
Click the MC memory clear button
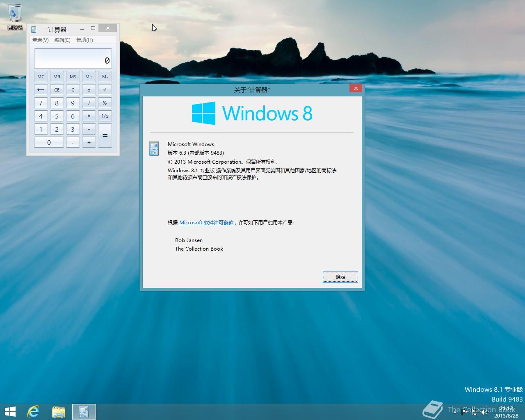[41, 77]
